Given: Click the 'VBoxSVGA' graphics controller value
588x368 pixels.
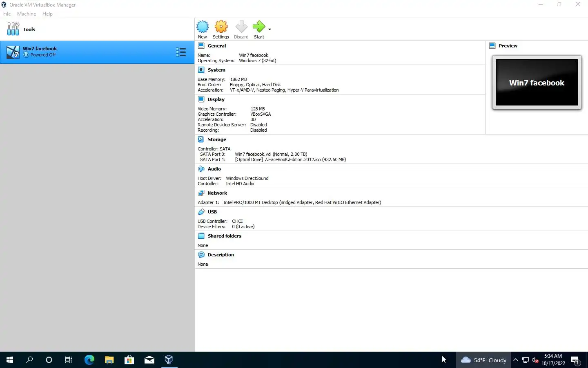Looking at the screenshot, I should point(261,114).
